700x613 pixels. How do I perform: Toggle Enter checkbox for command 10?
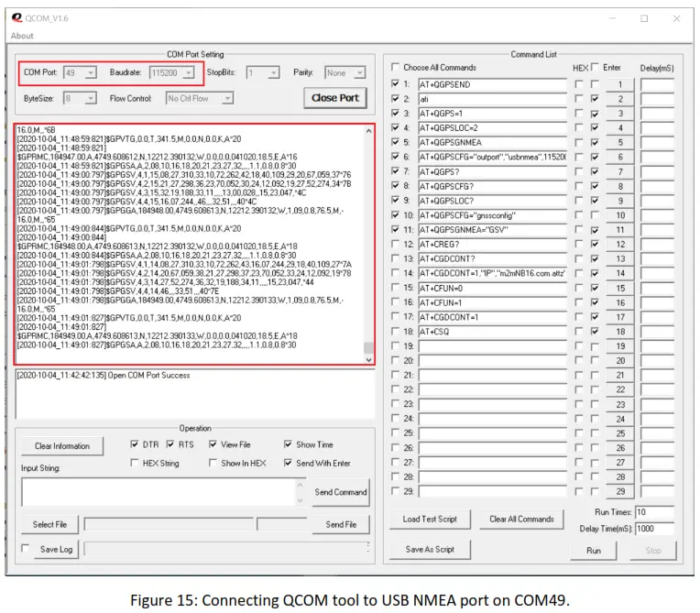coord(595,215)
